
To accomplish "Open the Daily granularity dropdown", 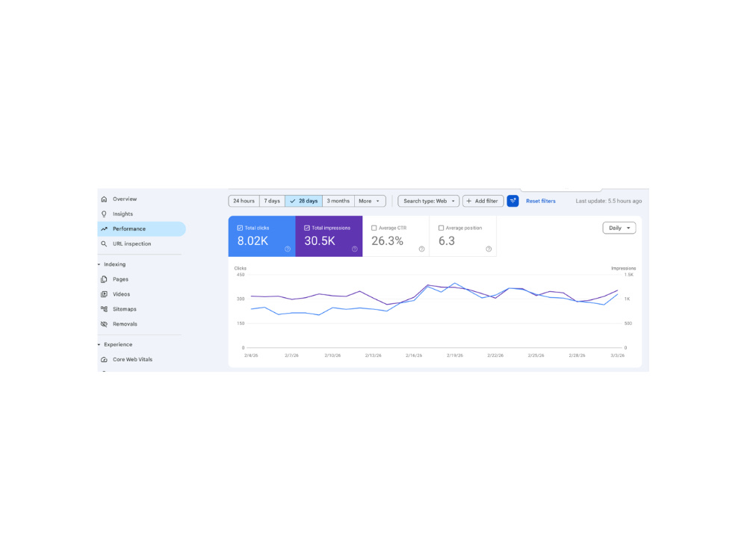I will [x=619, y=228].
